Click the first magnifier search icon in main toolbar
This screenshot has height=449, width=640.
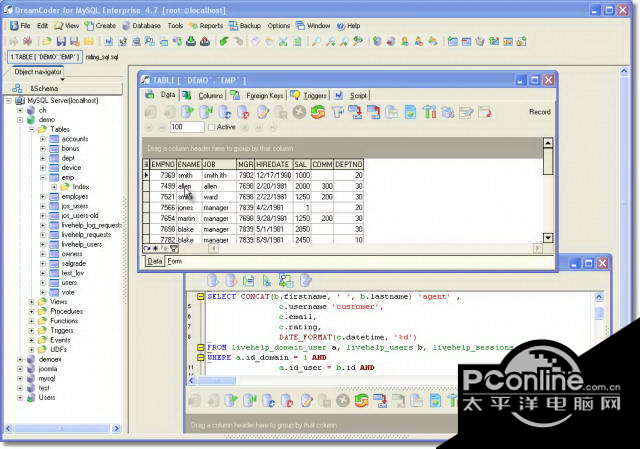[316, 41]
